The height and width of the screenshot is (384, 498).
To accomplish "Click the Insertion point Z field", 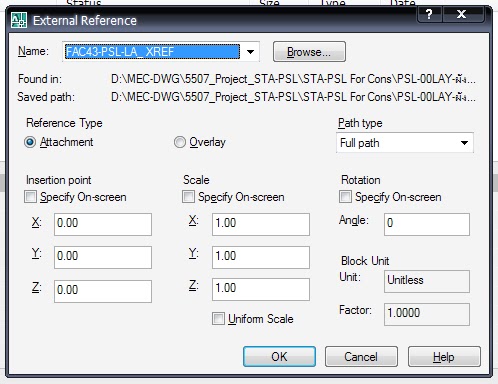I will coord(103,291).
